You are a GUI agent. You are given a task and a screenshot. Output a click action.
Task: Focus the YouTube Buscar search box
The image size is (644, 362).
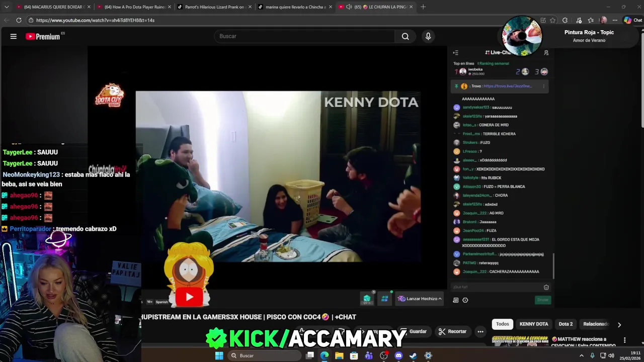pyautogui.click(x=305, y=36)
